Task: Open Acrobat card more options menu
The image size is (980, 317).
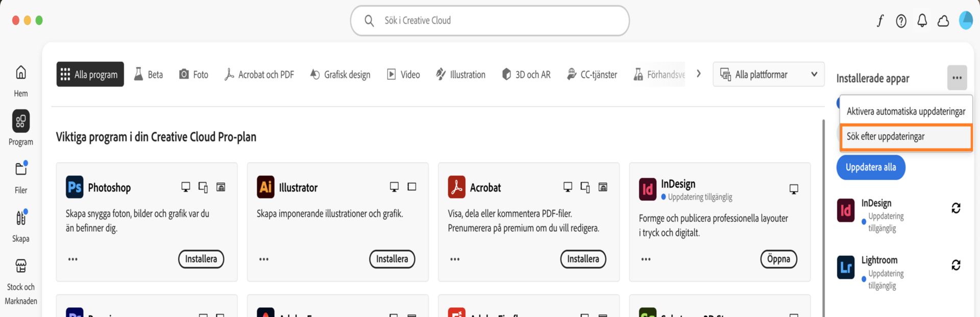Action: 455,259
